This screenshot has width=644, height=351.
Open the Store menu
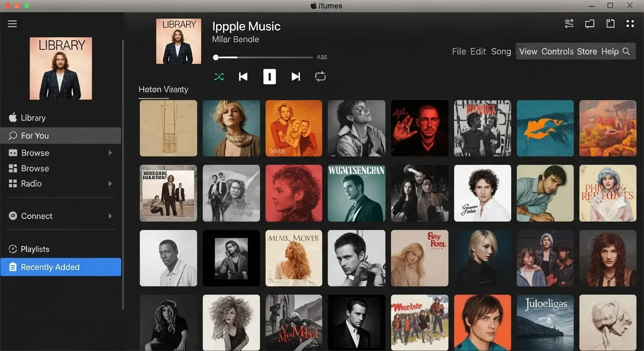pos(587,52)
